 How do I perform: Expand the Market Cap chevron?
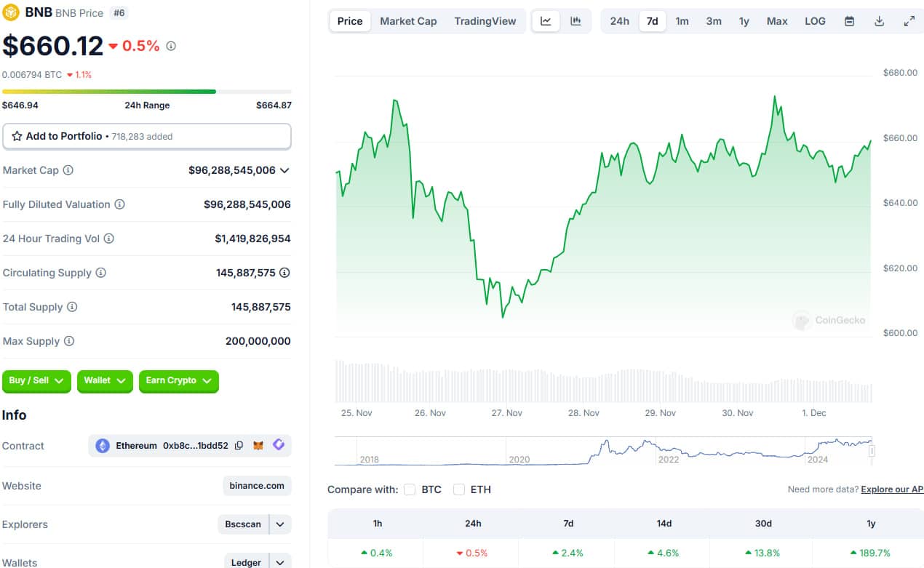(x=284, y=170)
